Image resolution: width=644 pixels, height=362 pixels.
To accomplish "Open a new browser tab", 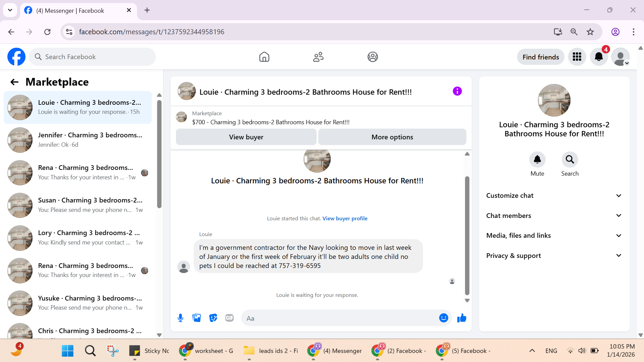I will tap(147, 10).
